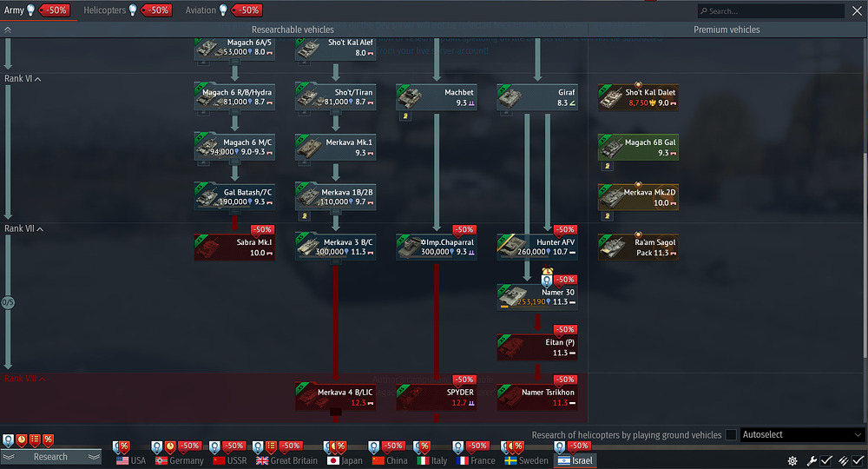
Task: Select the Namer Tsrikhon card
Action: [x=537, y=397]
